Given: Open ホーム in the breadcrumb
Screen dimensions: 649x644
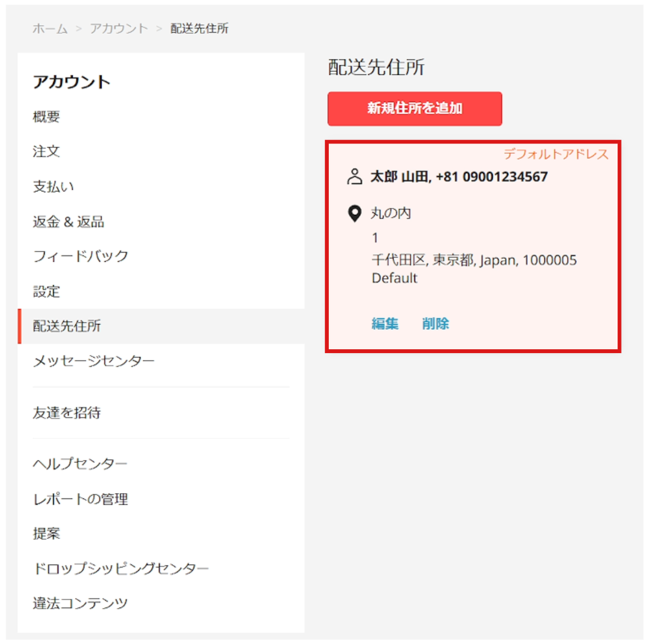Looking at the screenshot, I should click(50, 29).
